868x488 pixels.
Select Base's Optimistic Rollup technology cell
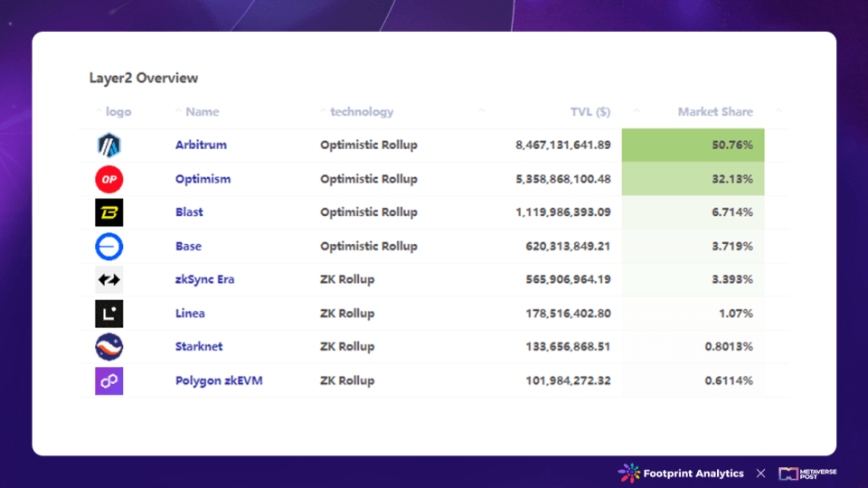369,246
